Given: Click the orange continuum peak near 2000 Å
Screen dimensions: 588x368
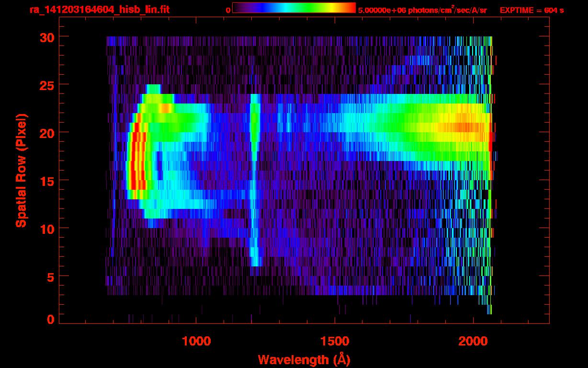Looking at the screenshot, I should click(467, 127).
